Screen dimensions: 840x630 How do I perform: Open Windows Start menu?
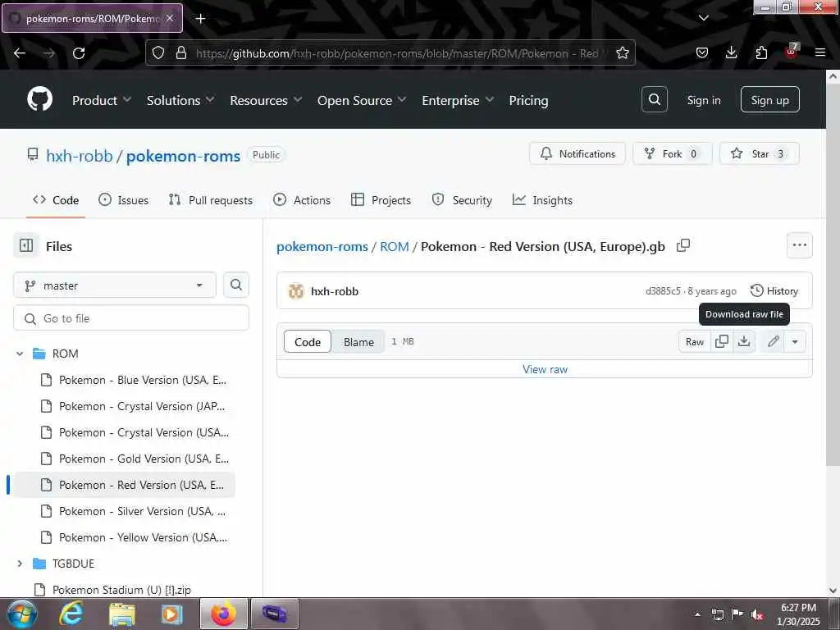tap(22, 614)
